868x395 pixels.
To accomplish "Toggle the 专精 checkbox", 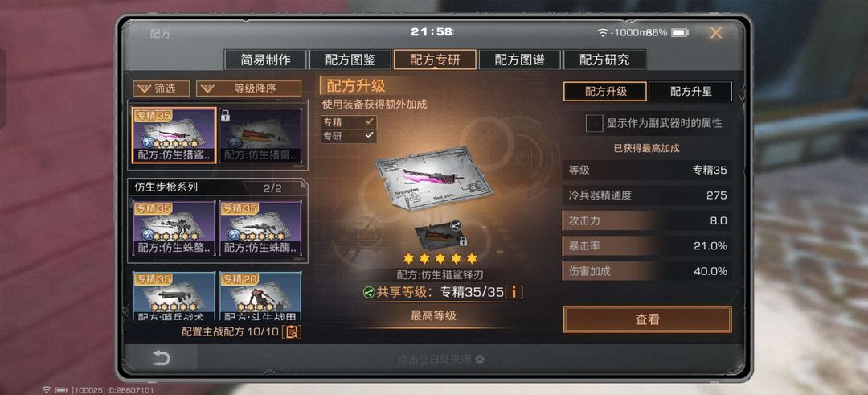I will (x=349, y=122).
